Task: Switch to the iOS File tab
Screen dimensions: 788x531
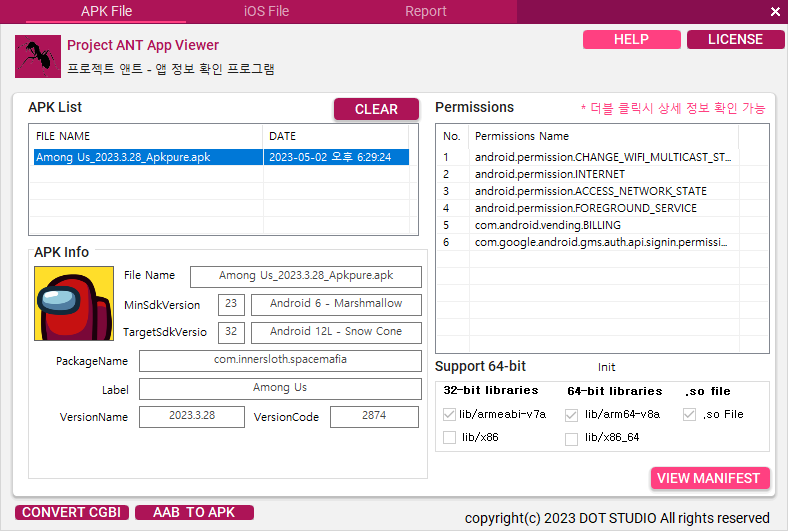Action: [266, 11]
